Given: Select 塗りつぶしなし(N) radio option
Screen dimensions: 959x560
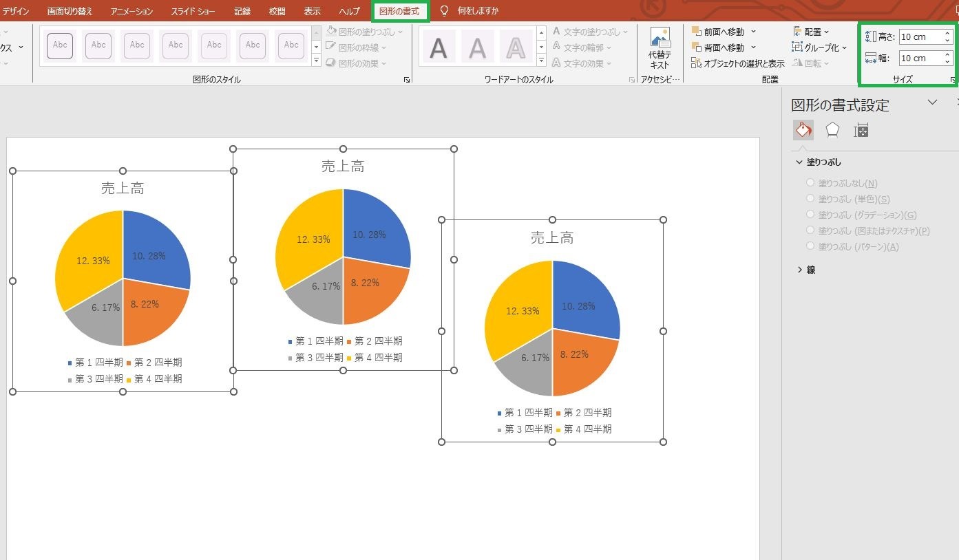Looking at the screenshot, I should 810,183.
